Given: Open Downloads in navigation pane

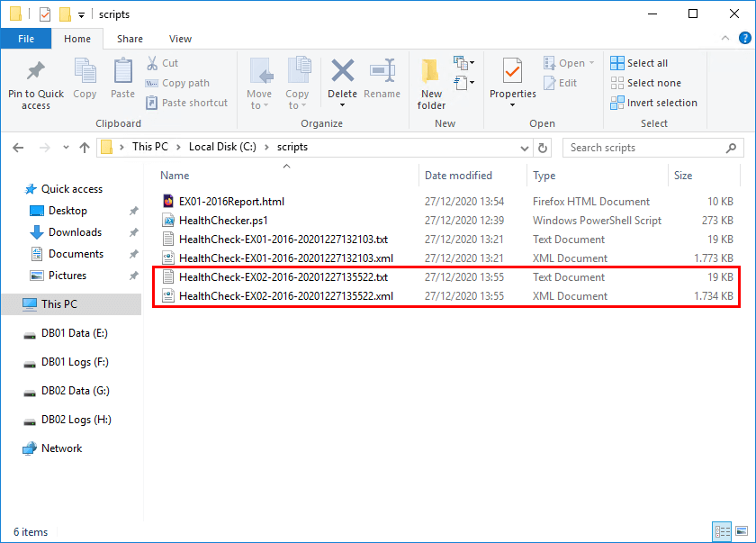Looking at the screenshot, I should (66, 232).
